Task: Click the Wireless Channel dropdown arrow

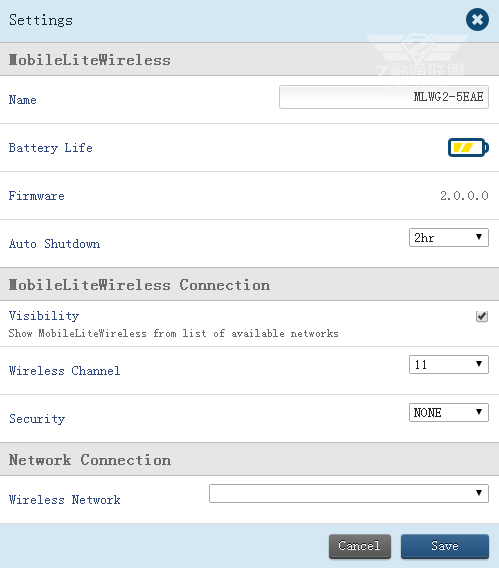Action: [479, 364]
